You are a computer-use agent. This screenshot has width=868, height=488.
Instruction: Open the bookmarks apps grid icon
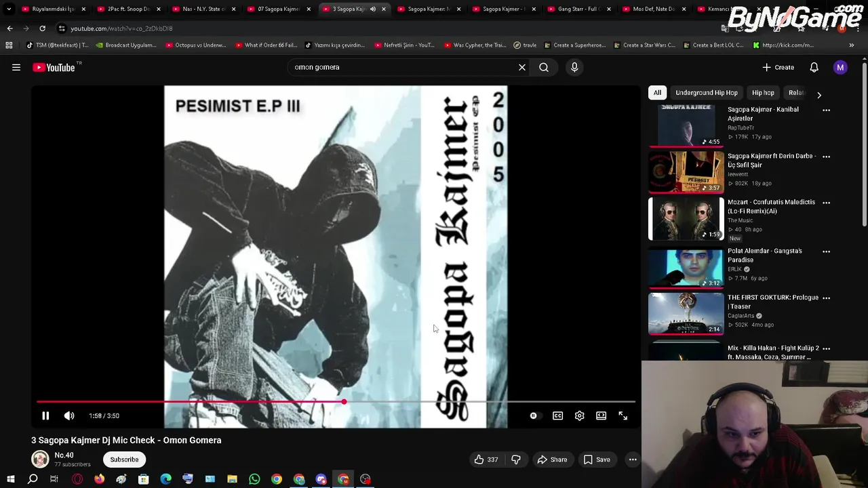pyautogui.click(x=9, y=45)
